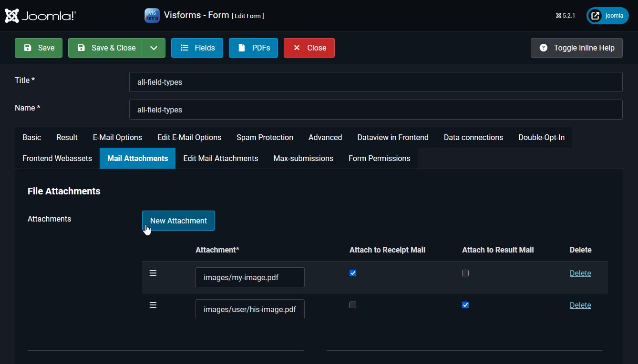Click the joomla preview icon in the top right
The image size is (638, 364).
595,15
